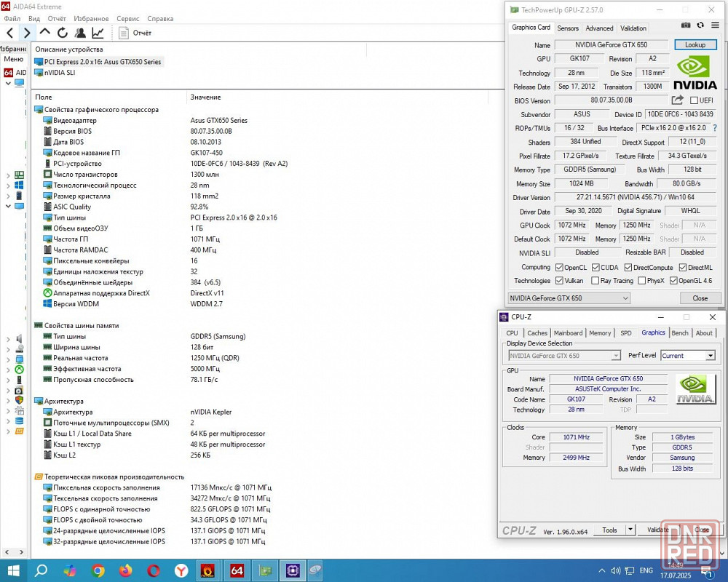The height and width of the screenshot is (582, 728).
Task: Open the Сервис menu in AIDA64
Action: point(127,18)
